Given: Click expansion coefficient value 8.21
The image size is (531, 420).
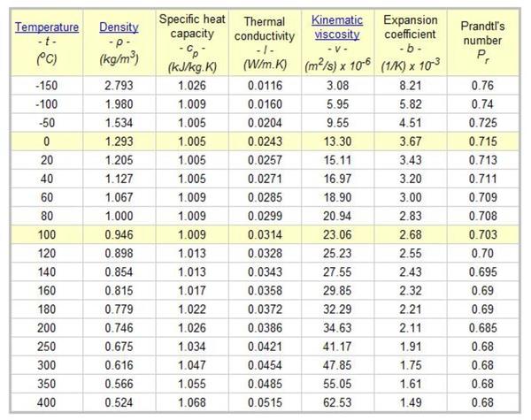Looking at the screenshot, I should pyautogui.click(x=410, y=85).
